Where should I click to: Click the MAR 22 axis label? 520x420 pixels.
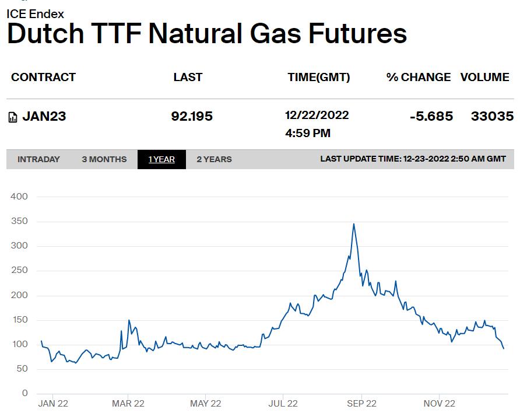pyautogui.click(x=128, y=404)
